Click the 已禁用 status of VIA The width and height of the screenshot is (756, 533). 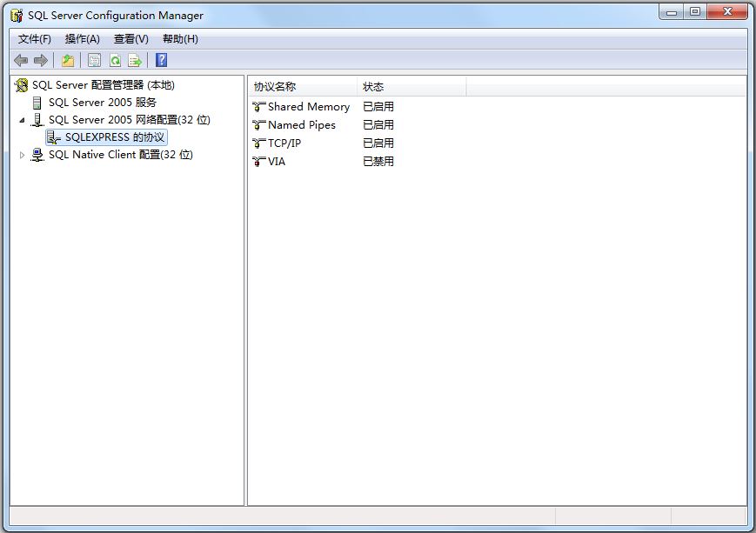(378, 162)
